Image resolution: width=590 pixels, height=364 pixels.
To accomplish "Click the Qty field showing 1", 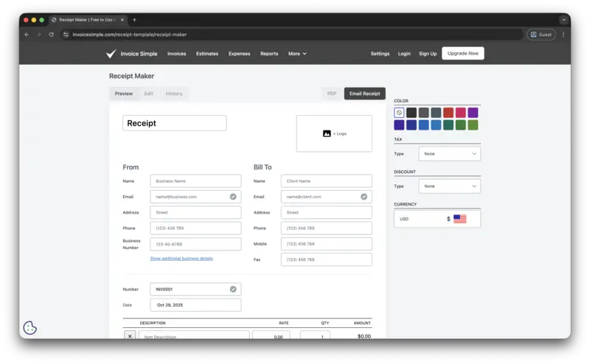I will 316,335.
